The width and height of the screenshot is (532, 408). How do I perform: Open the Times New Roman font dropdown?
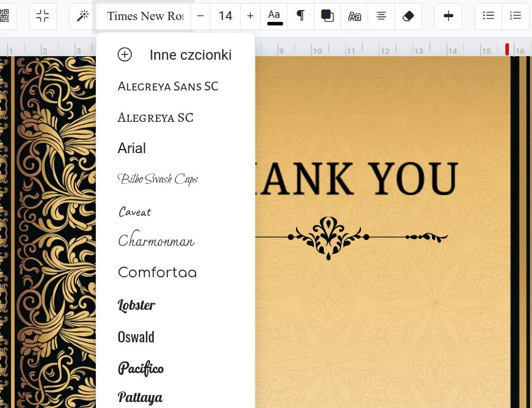[144, 16]
